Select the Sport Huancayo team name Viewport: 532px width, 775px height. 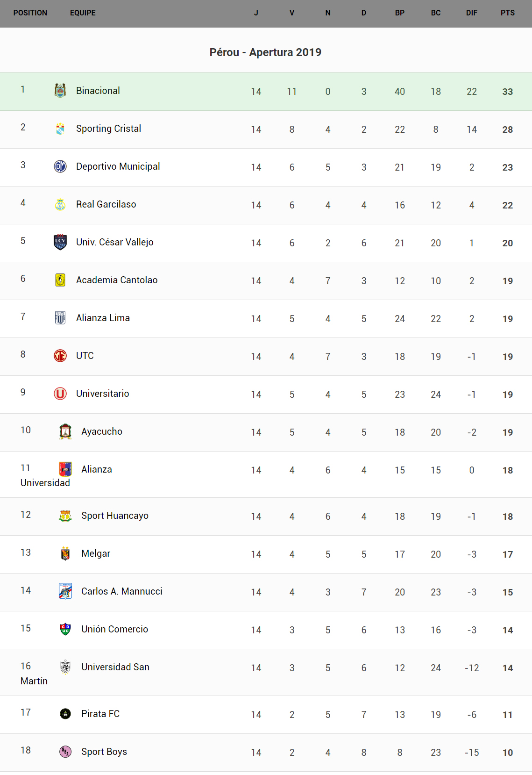[x=115, y=516]
